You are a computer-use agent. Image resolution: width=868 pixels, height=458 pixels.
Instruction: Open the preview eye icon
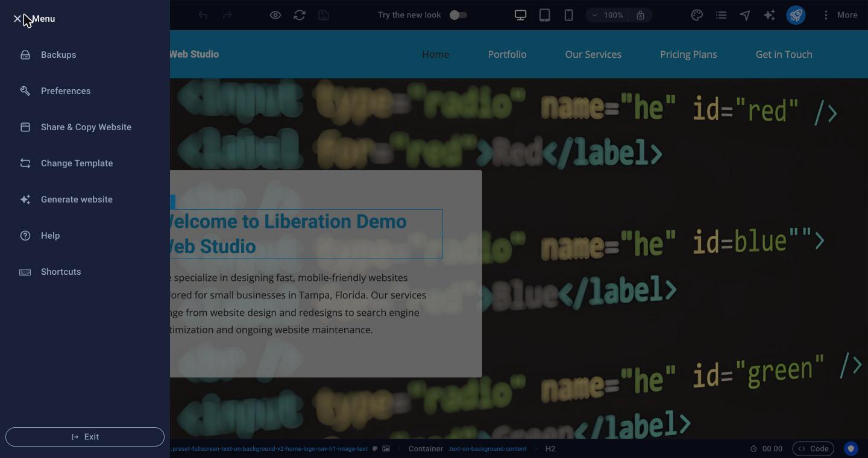[x=275, y=15]
